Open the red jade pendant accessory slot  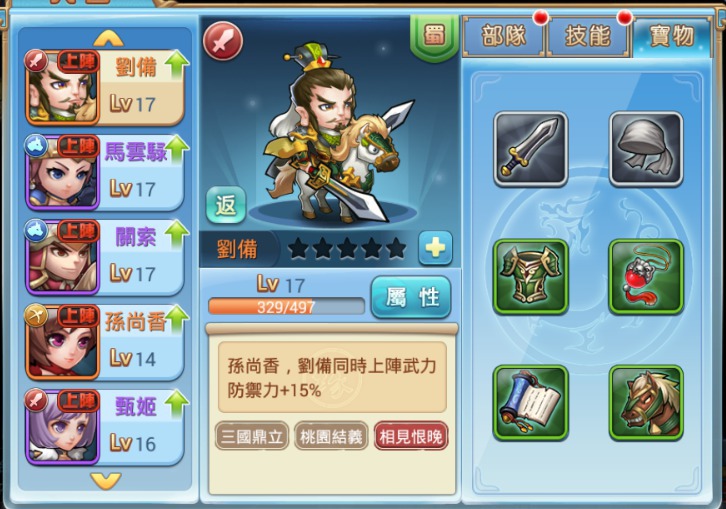646,276
